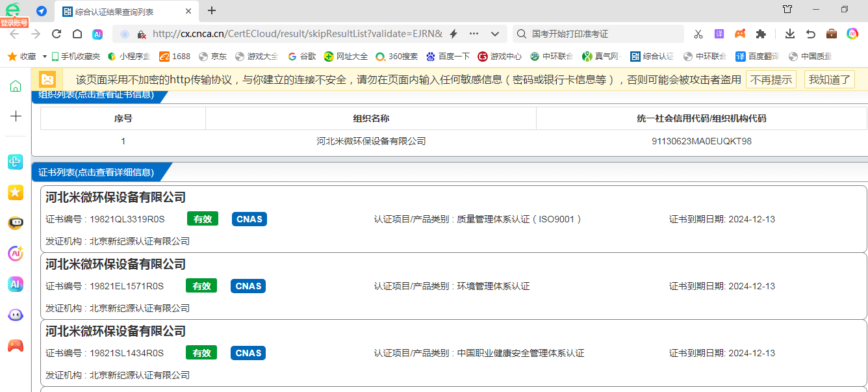Open the 谷歌 bookmark
Screen dimensions: 868x392
(302, 57)
